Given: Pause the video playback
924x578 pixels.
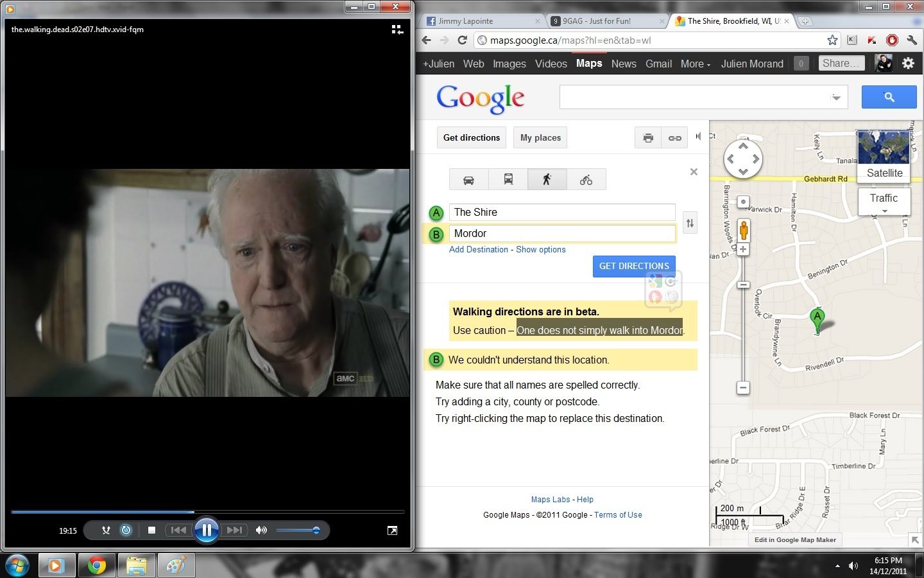Looking at the screenshot, I should [207, 530].
